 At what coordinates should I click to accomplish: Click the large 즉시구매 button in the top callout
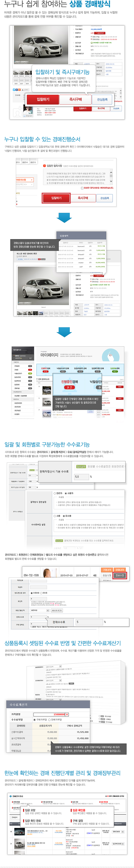pos(75,99)
